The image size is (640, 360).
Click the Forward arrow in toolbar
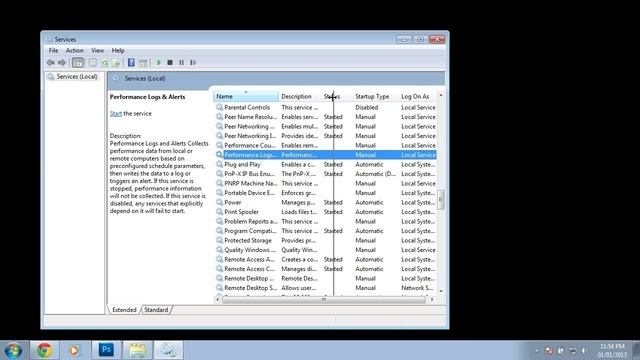pyautogui.click(x=62, y=62)
